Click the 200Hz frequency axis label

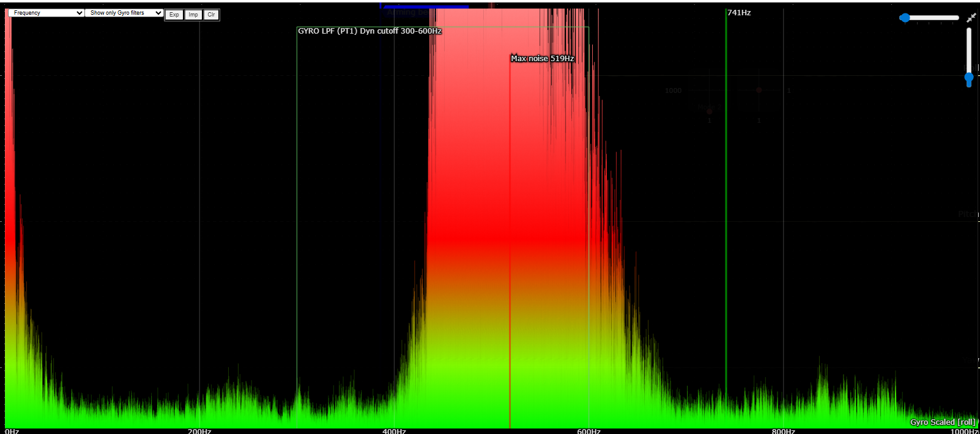tap(199, 431)
